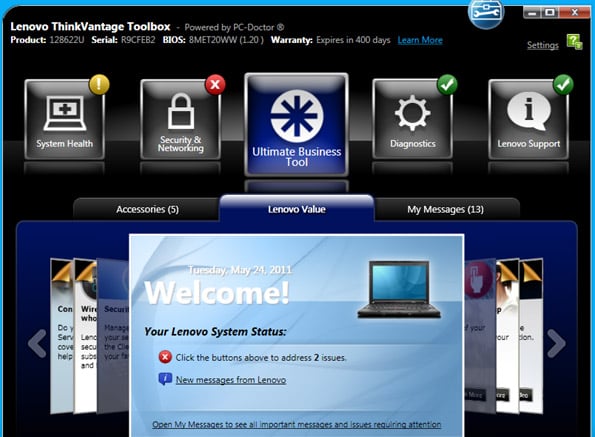Select the Lenovo Value tab
This screenshot has height=437, width=595.
pyautogui.click(x=297, y=209)
